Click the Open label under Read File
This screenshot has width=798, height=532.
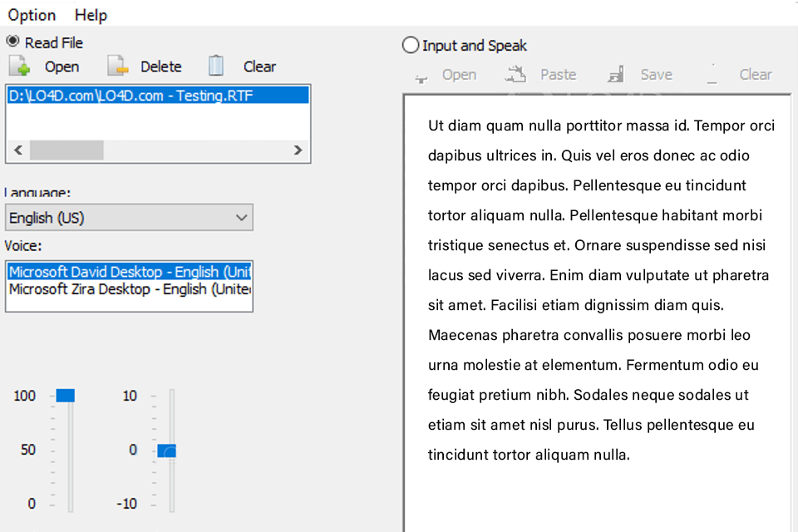point(62,66)
